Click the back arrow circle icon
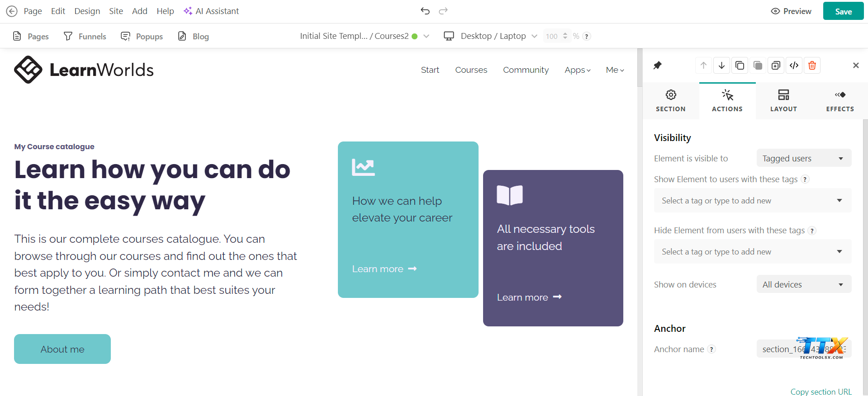The image size is (868, 396). 12,11
